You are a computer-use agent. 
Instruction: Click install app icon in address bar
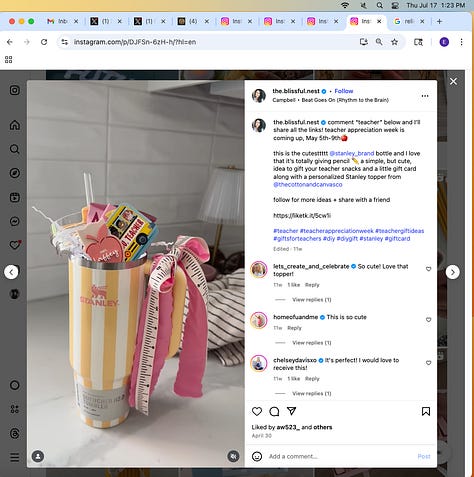coord(364,42)
